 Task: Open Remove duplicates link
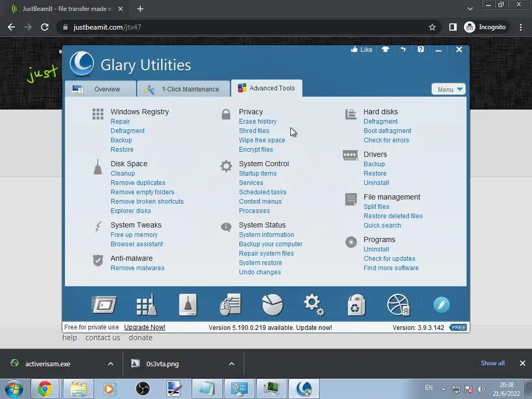pyautogui.click(x=138, y=182)
